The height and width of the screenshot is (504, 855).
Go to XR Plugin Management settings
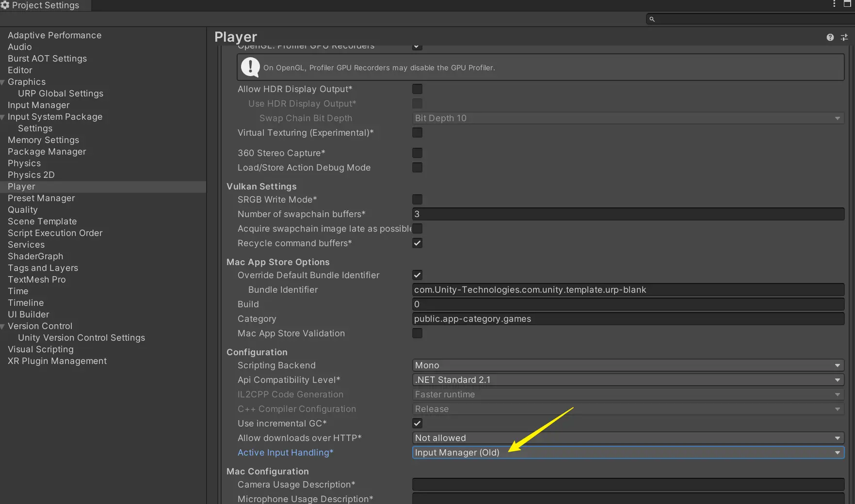point(57,361)
